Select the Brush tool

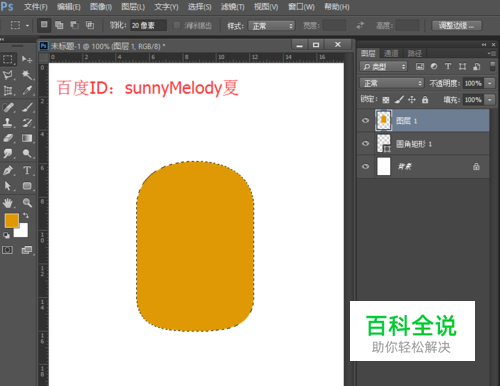(27, 107)
